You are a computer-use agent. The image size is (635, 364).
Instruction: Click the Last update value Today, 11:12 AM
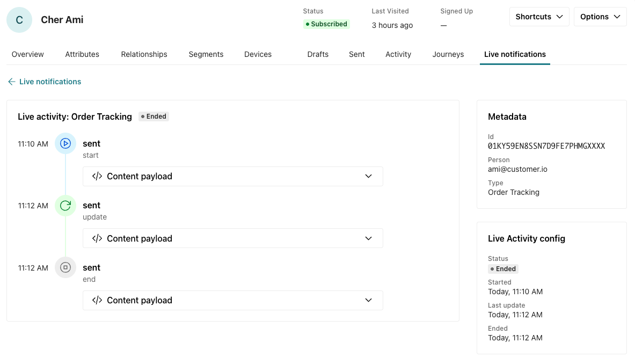(515, 315)
